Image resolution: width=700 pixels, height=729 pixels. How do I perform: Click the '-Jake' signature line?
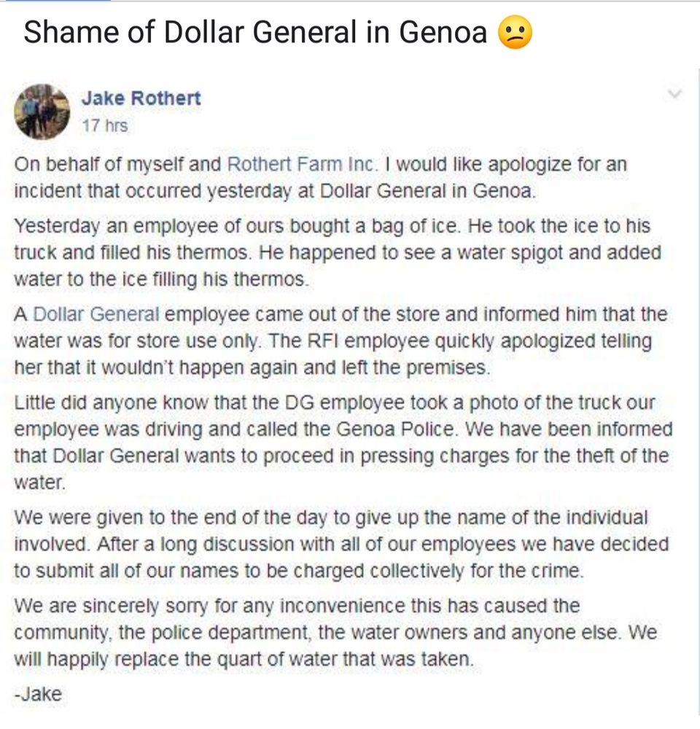click(x=38, y=694)
